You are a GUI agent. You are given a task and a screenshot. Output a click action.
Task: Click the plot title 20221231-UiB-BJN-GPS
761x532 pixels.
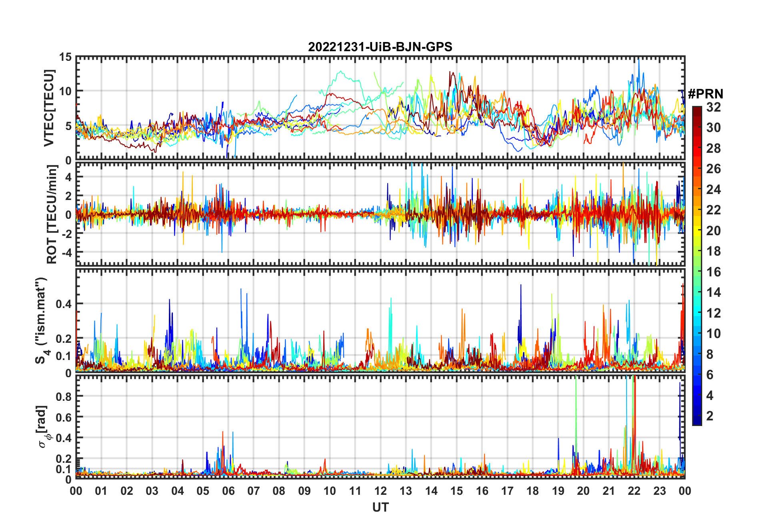click(380, 47)
